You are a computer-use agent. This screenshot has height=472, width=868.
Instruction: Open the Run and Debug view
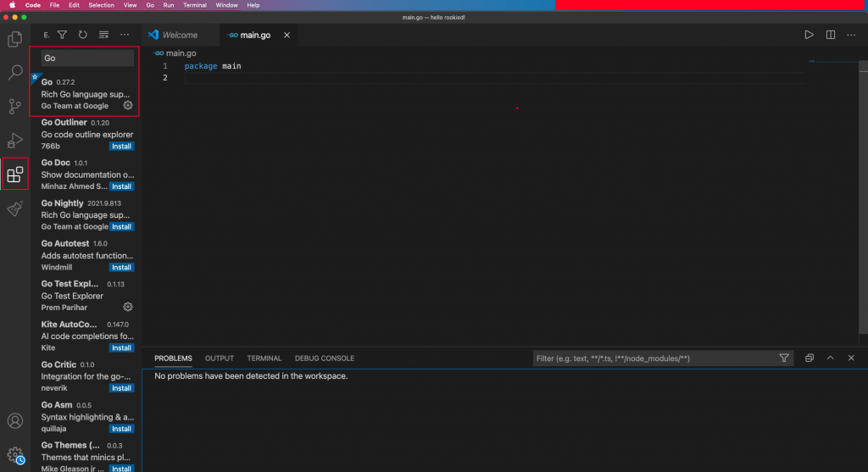pyautogui.click(x=15, y=140)
